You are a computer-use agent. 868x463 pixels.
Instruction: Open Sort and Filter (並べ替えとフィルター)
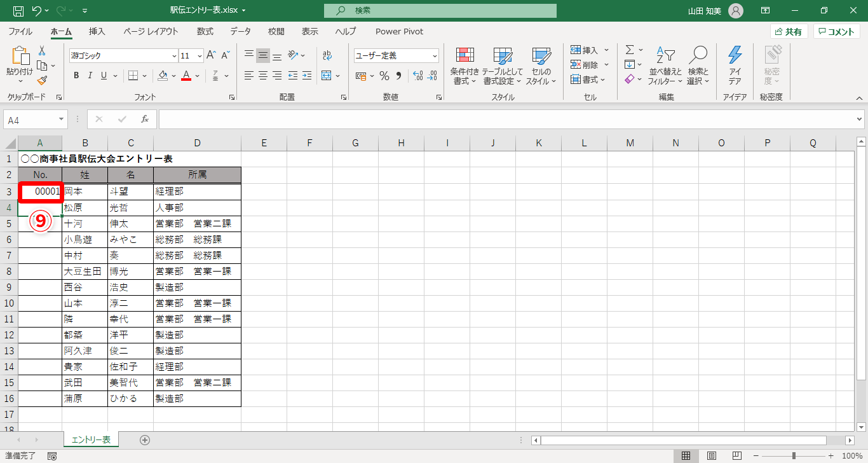665,66
